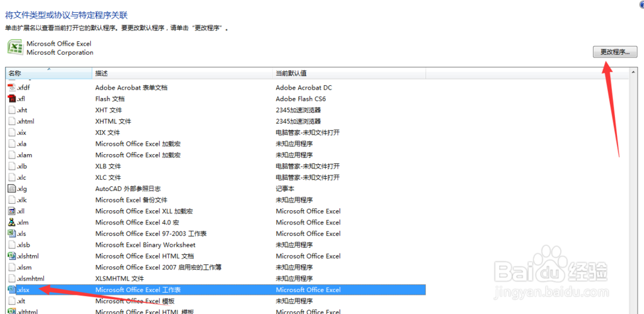Screen dimensions: 644x314
Task: Select the .xlam file icon
Action: 12,155
